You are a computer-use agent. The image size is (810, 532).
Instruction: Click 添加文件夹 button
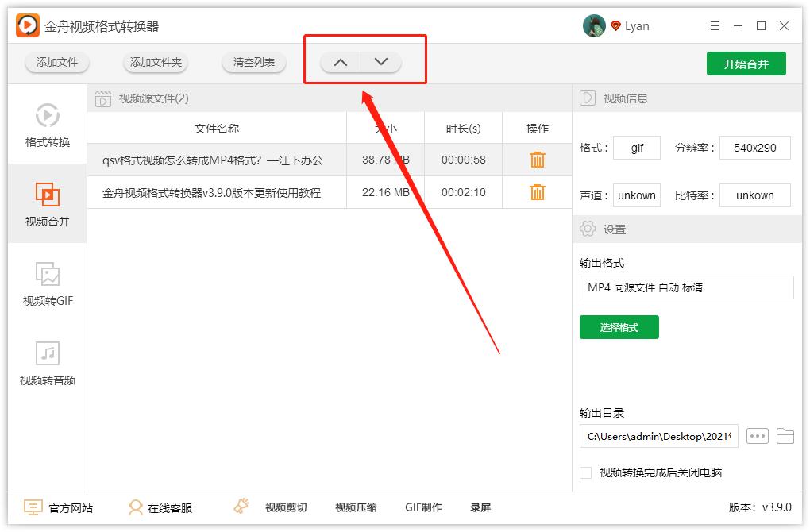tap(156, 63)
